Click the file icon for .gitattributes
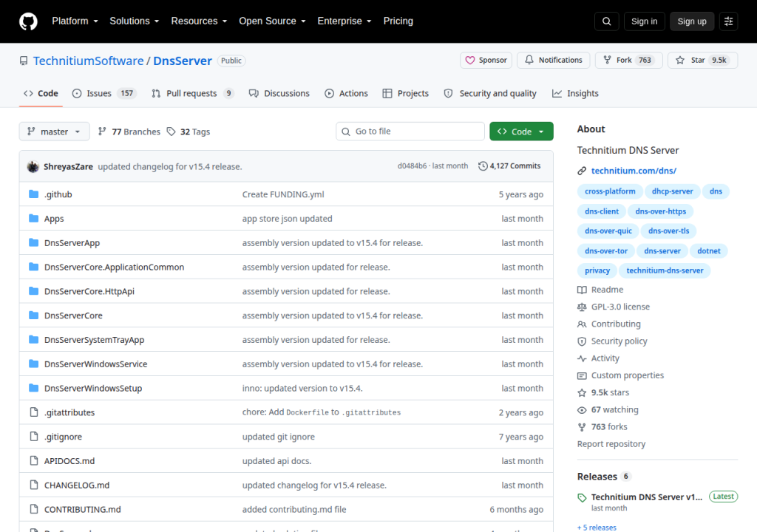Viewport: 757px width, 532px height. [34, 412]
